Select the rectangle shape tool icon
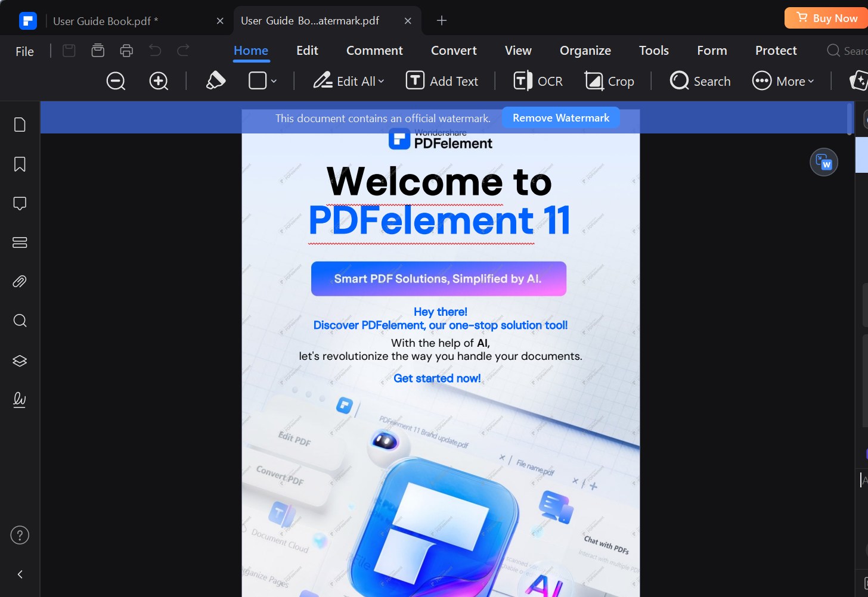 [258, 80]
